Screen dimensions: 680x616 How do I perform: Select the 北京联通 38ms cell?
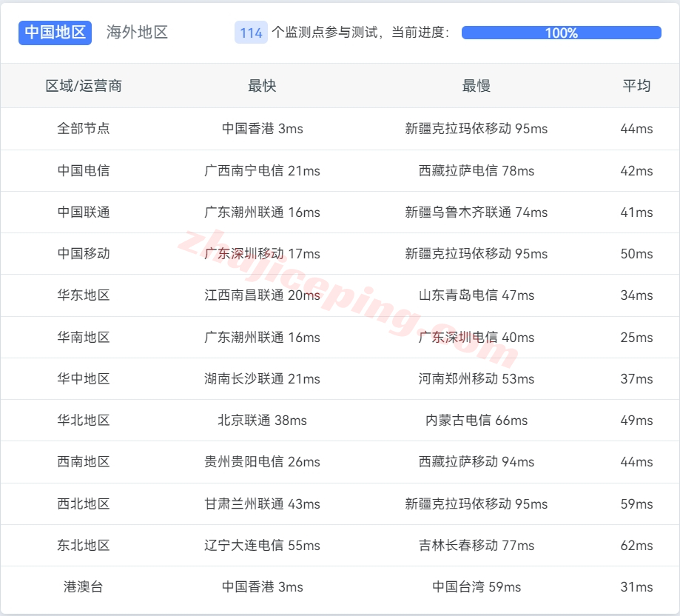tap(262, 421)
